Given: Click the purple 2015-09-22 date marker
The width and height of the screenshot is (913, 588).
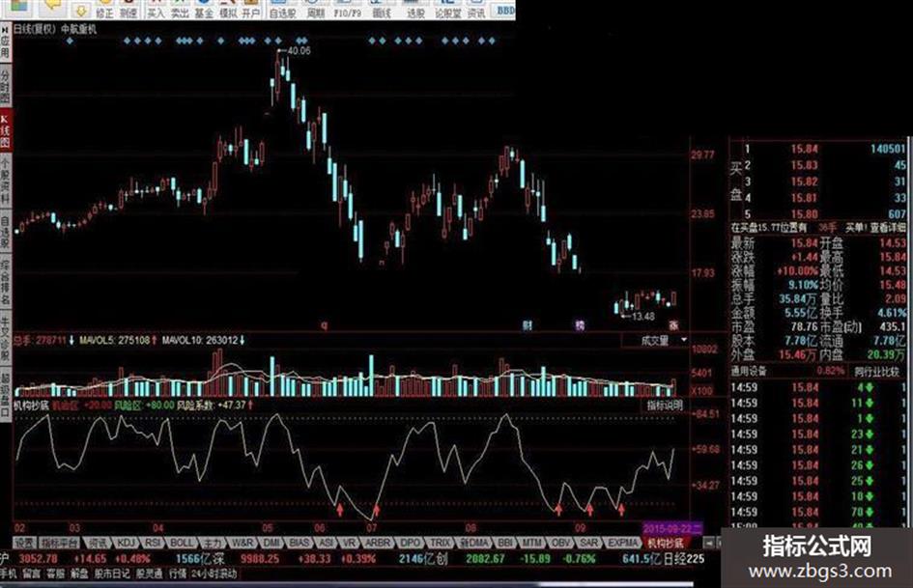Looking at the screenshot, I should [671, 528].
